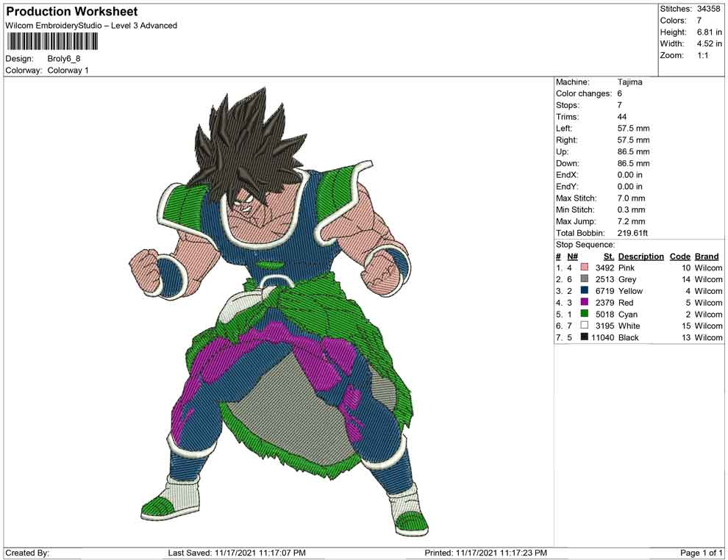Click the Page 1 of 1 footer text
728x560 pixels.
coord(701,553)
